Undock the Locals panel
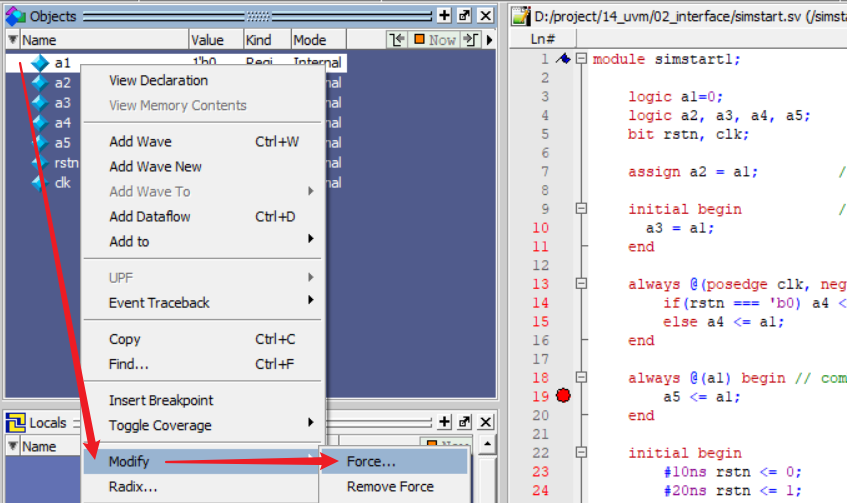Viewport: 847px width, 503px height. (x=465, y=422)
